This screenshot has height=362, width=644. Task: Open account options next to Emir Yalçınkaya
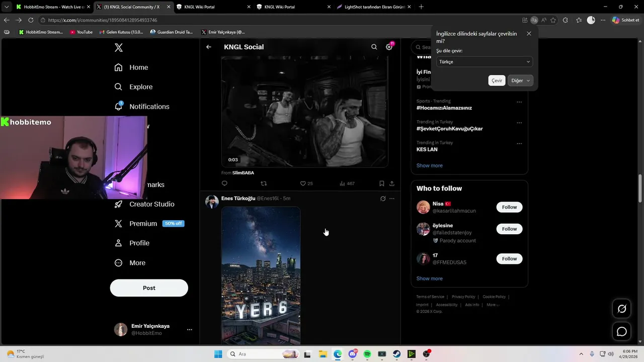pos(190,330)
